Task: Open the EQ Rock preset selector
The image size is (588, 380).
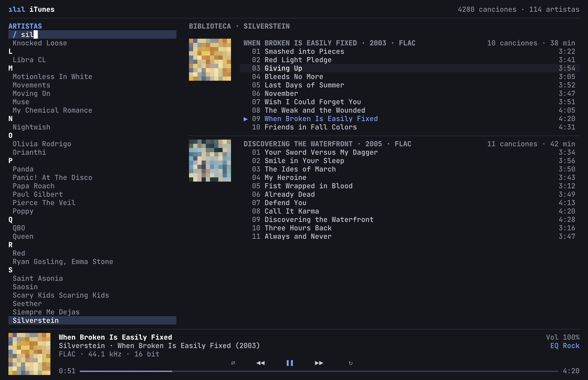Action: click(x=564, y=346)
